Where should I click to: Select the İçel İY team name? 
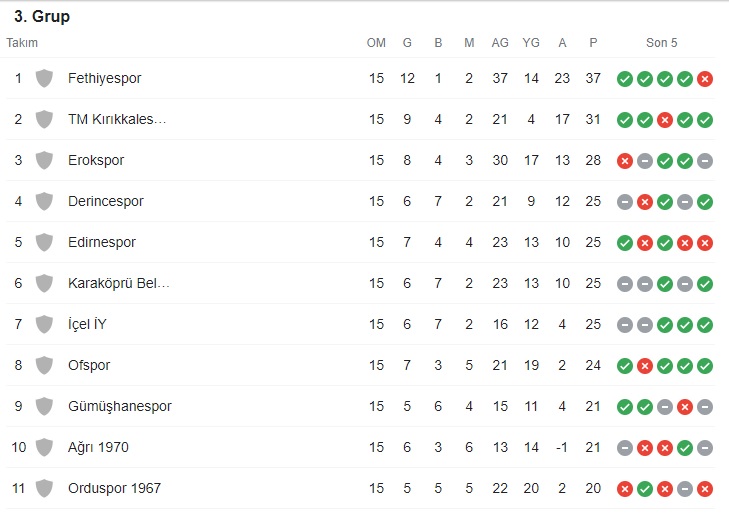pos(87,324)
